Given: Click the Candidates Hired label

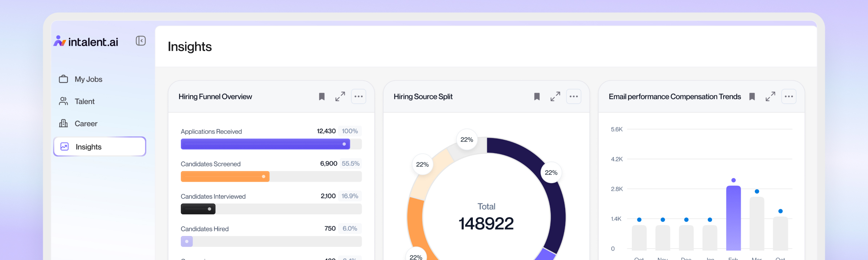Looking at the screenshot, I should click(204, 229).
